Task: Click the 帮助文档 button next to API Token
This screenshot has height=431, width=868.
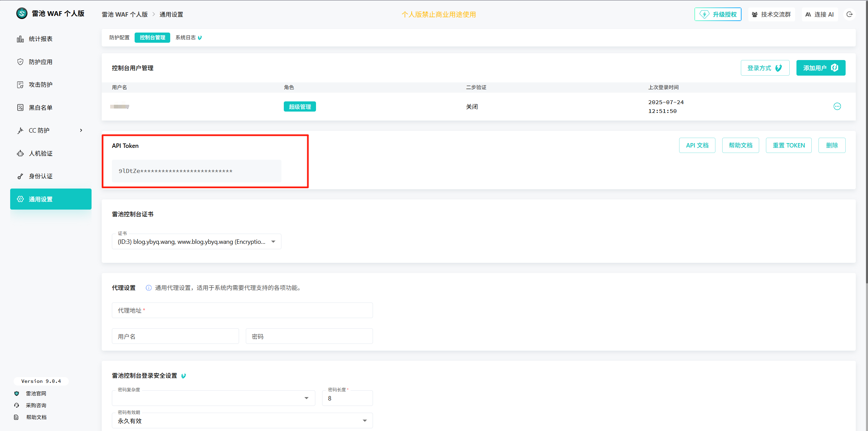Action: click(741, 145)
